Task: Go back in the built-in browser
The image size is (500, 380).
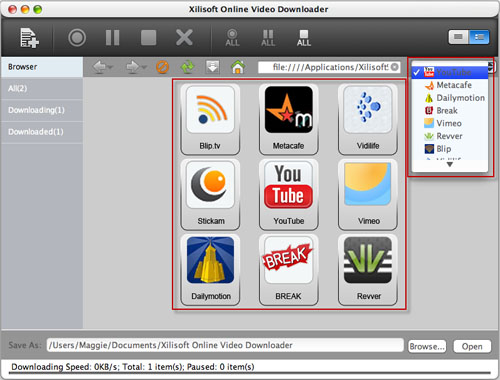Action: [x=99, y=67]
